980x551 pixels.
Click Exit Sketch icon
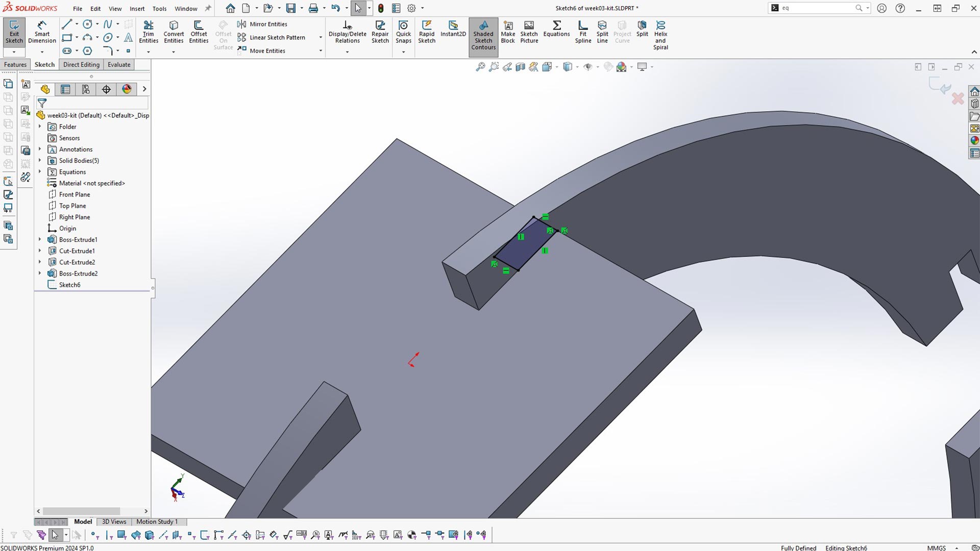[14, 32]
